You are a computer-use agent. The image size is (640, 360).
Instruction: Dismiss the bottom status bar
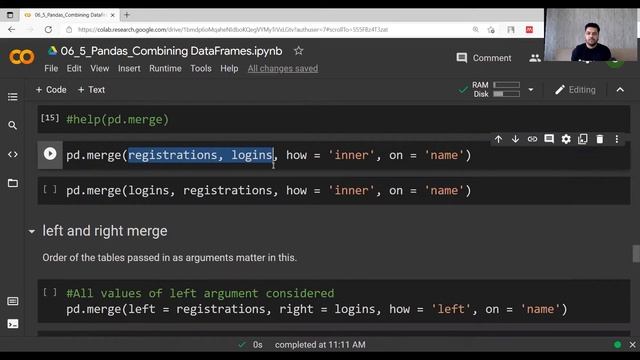[633, 345]
